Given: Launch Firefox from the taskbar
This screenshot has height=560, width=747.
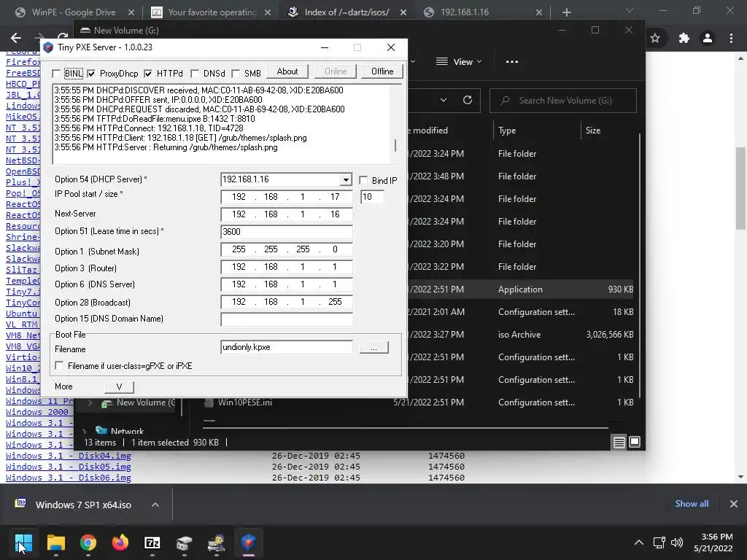Looking at the screenshot, I should click(x=120, y=542).
